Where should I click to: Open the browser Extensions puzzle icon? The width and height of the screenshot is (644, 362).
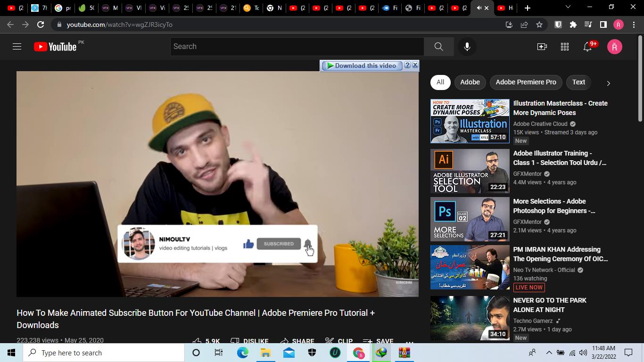pos(573,25)
